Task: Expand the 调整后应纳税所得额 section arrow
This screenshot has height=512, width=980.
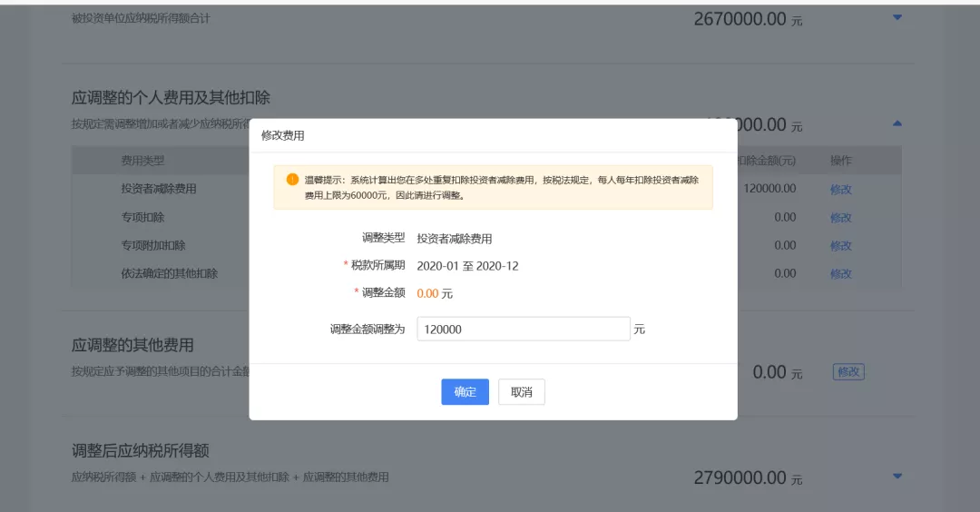Action: (x=897, y=476)
